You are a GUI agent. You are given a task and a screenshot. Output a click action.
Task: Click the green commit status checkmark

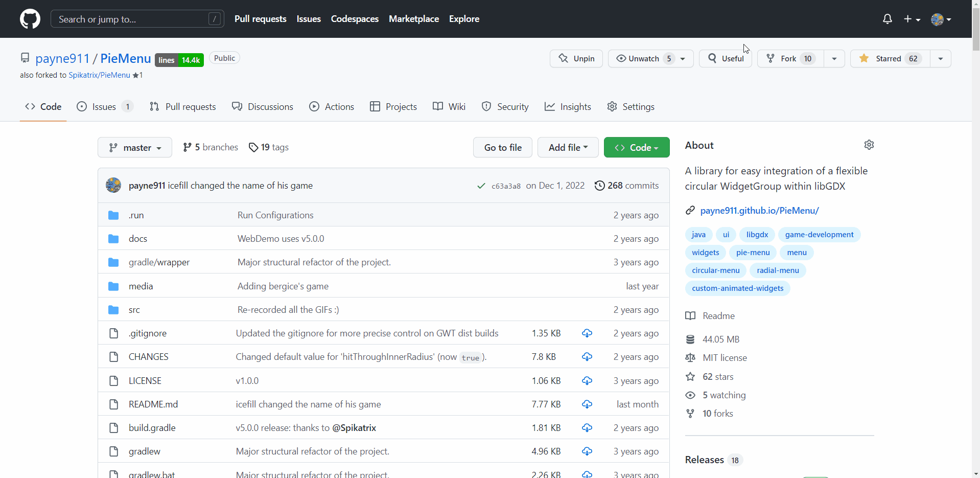point(481,186)
